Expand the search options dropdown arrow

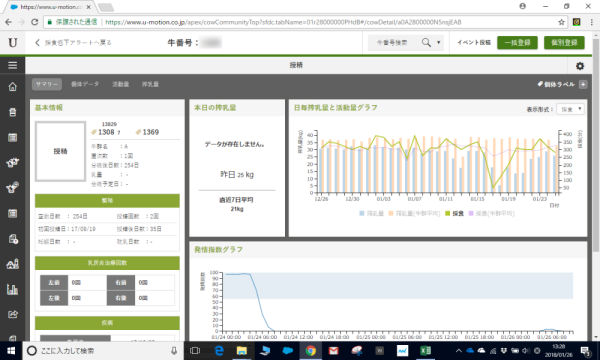(x=439, y=42)
